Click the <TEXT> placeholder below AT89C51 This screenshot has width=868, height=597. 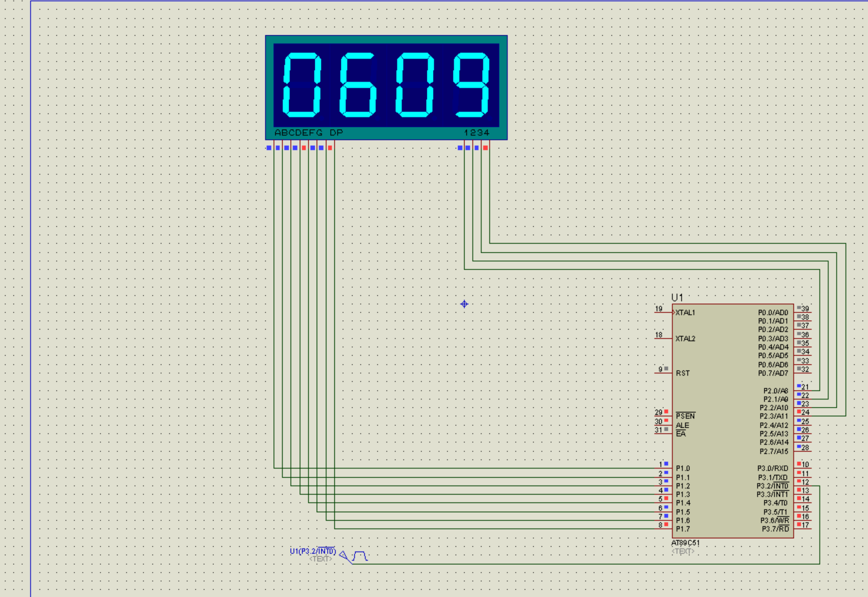click(x=683, y=551)
